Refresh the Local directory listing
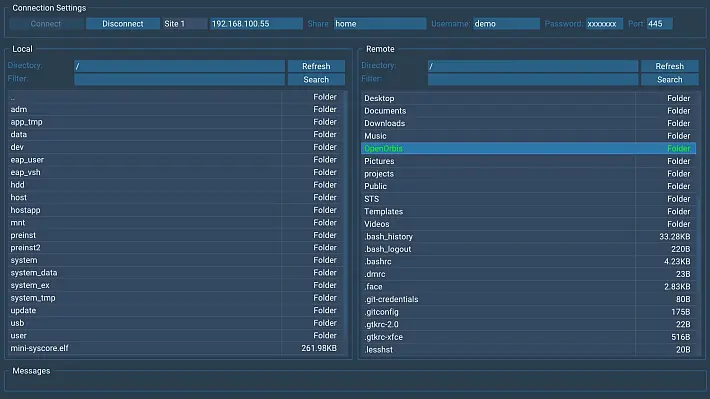 click(316, 66)
